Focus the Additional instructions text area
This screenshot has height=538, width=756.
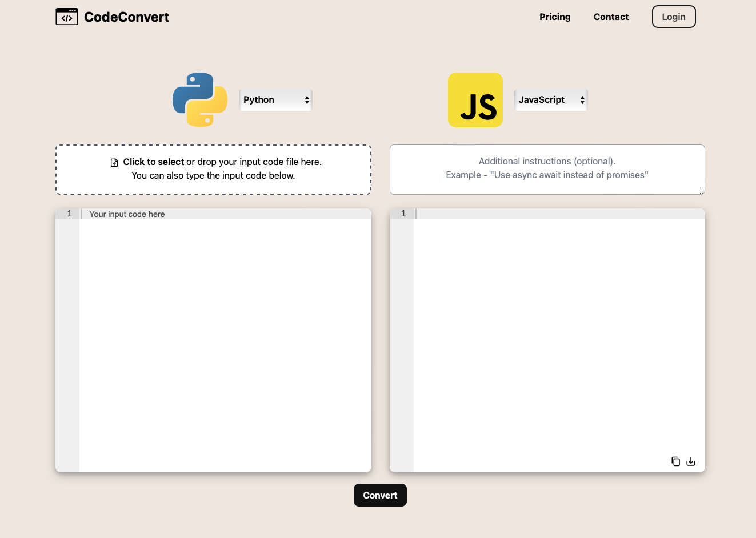pyautogui.click(x=547, y=170)
